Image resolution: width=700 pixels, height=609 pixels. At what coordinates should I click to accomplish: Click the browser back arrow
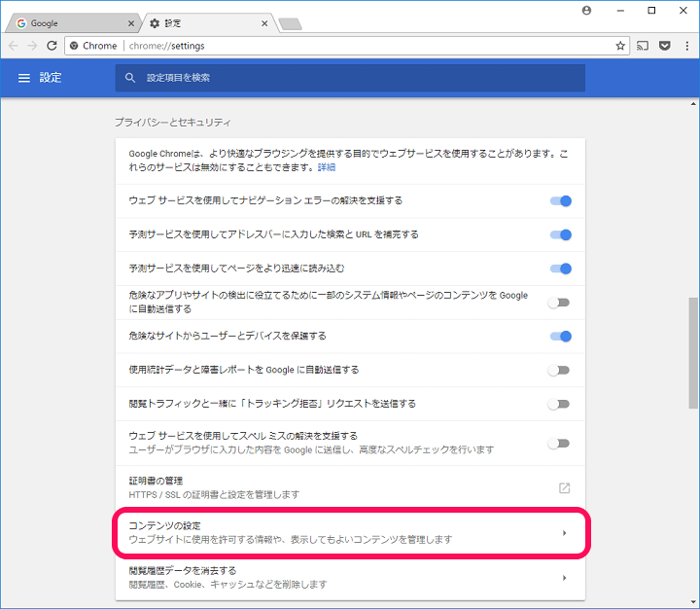tap(14, 46)
